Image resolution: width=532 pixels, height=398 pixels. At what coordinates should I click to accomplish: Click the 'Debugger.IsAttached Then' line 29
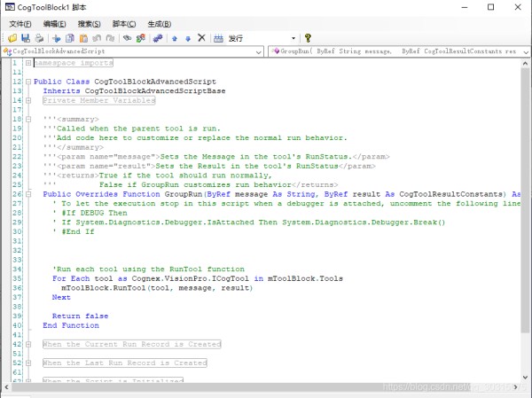click(x=248, y=222)
